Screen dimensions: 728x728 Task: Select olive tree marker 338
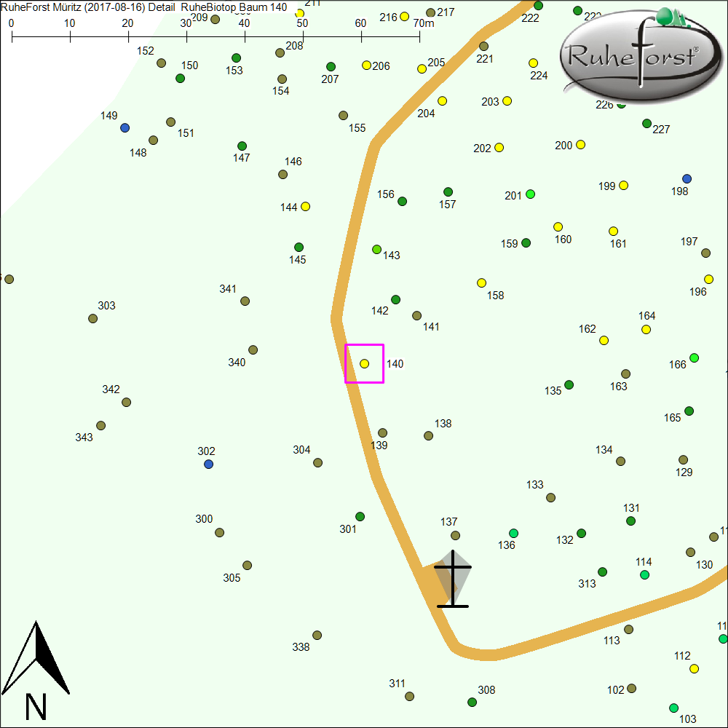coord(317,635)
